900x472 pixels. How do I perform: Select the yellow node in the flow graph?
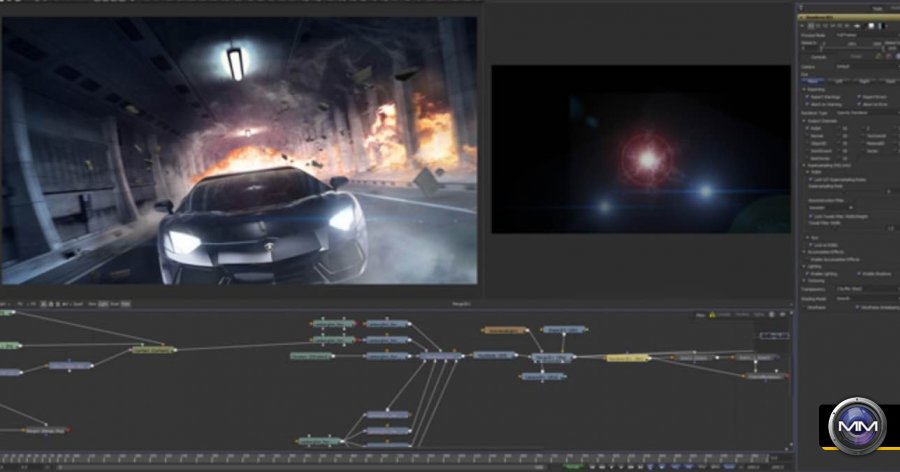pos(628,358)
